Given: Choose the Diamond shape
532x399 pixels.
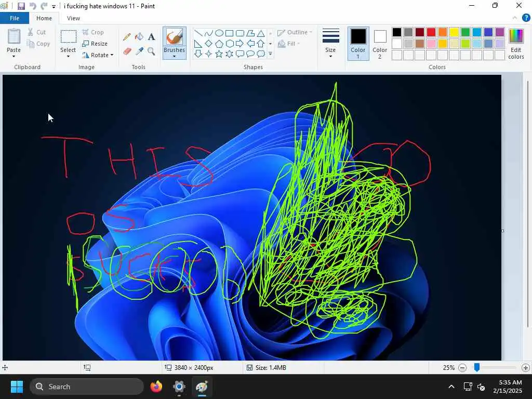Looking at the screenshot, I should [209, 44].
